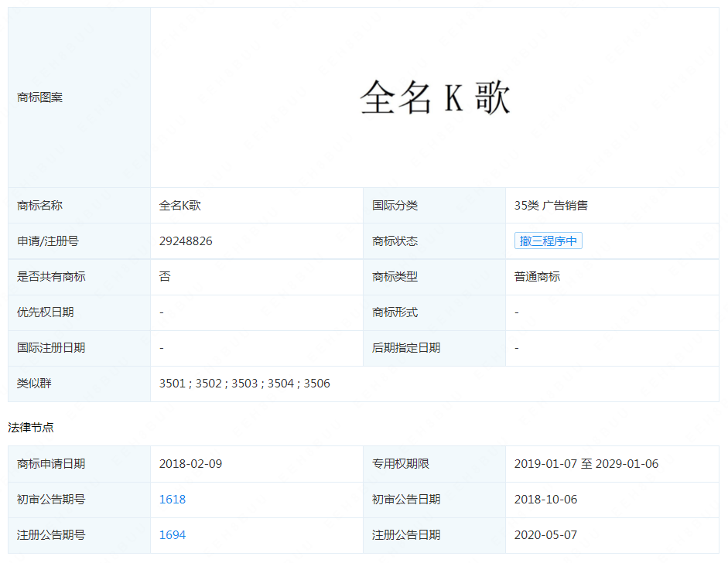Select the trademark name value 全名K歌
This screenshot has width=728, height=563.
click(180, 206)
